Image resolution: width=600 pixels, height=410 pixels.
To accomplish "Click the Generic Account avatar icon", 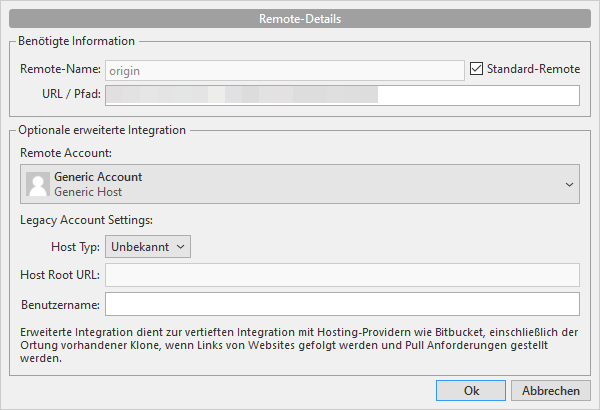I will pos(38,184).
